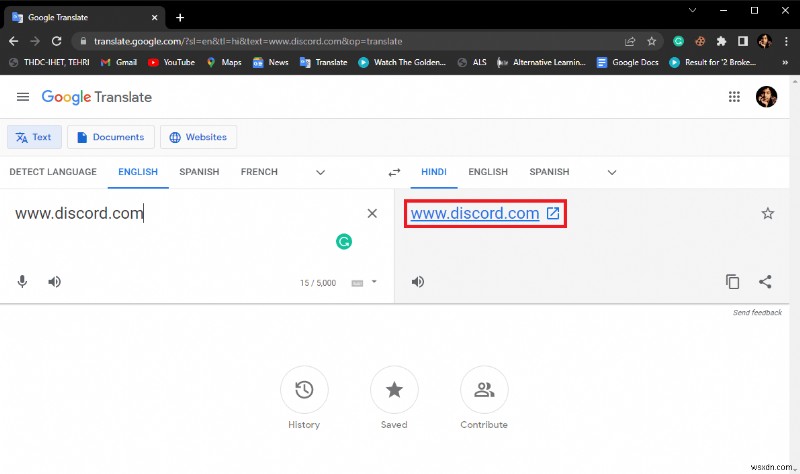Viewport: 800px width, 474px height.
Task: Open a new browser tab
Action: [x=180, y=18]
